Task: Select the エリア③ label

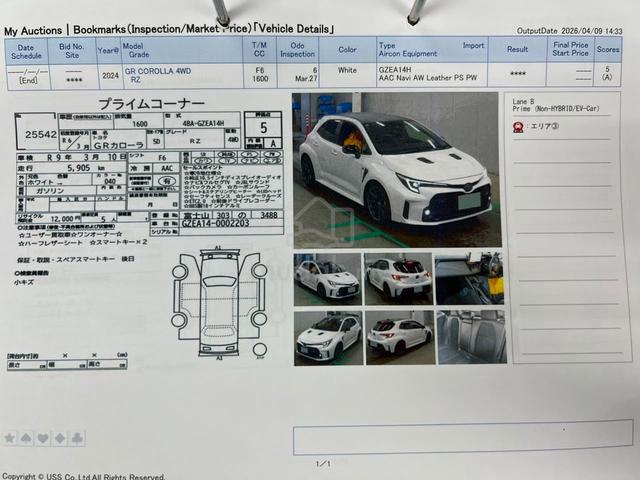Action: pyautogui.click(x=544, y=127)
